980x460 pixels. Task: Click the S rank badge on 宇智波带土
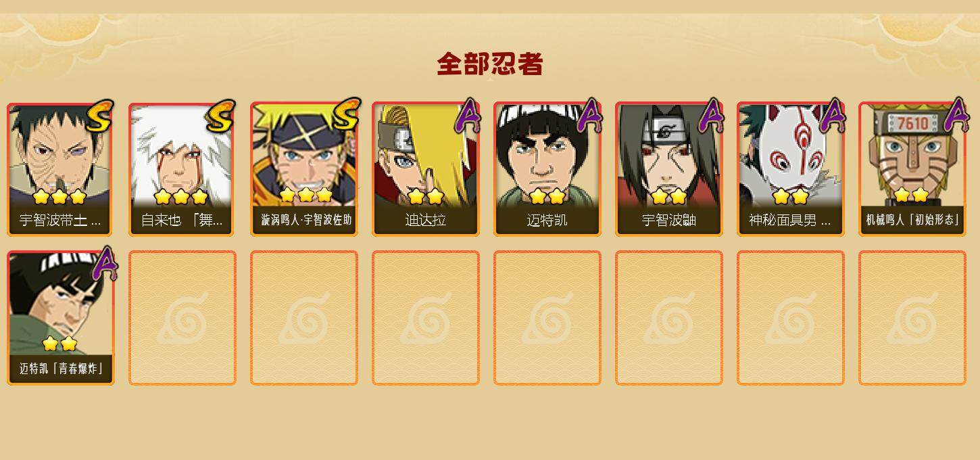coord(100,116)
